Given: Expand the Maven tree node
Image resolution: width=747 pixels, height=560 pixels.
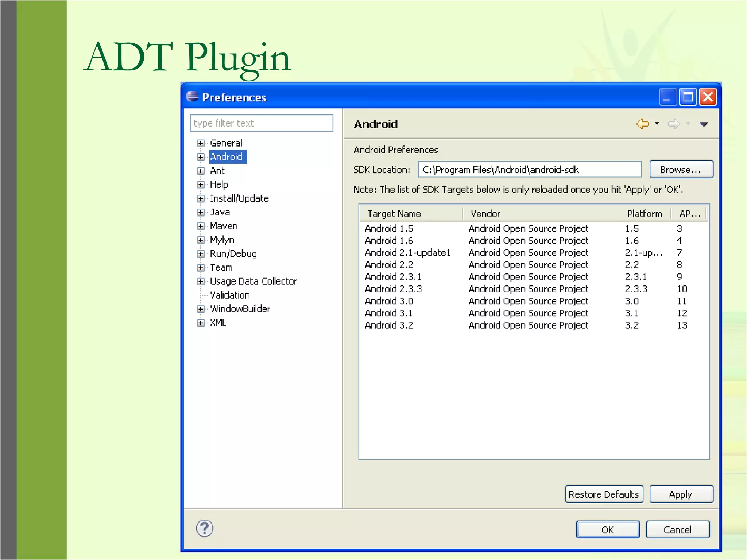Looking at the screenshot, I should (200, 226).
